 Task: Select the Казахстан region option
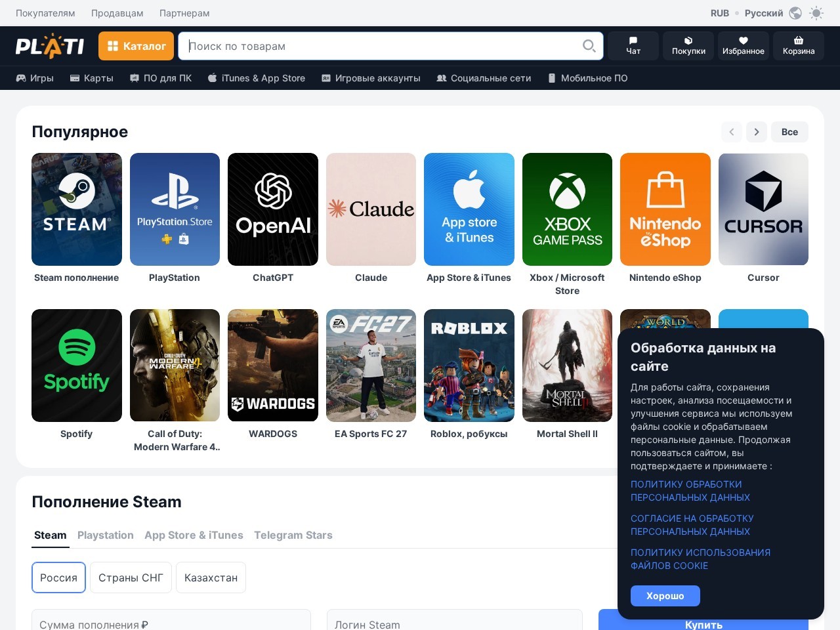click(x=211, y=577)
